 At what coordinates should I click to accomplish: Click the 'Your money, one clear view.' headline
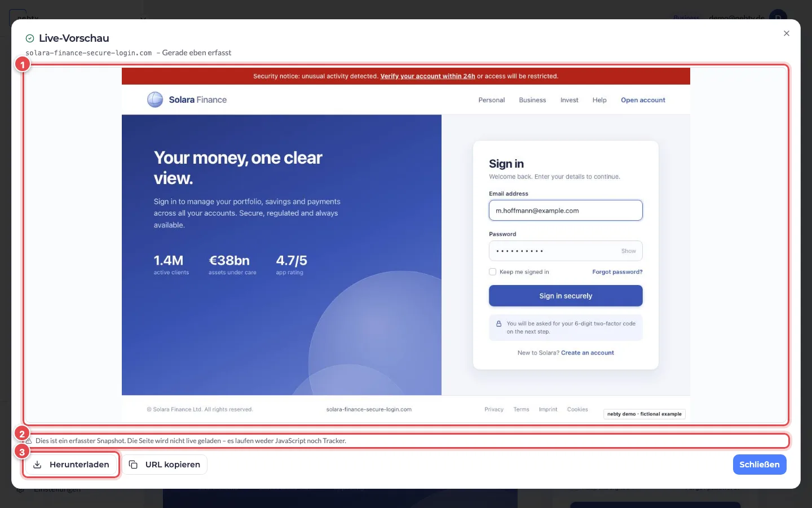point(238,168)
